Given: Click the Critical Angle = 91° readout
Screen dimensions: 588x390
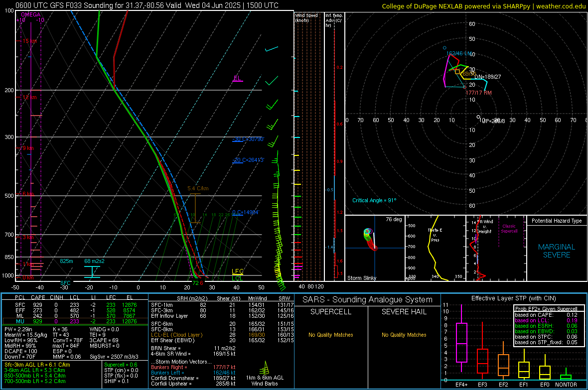Looking at the screenshot, I should 374,200.
